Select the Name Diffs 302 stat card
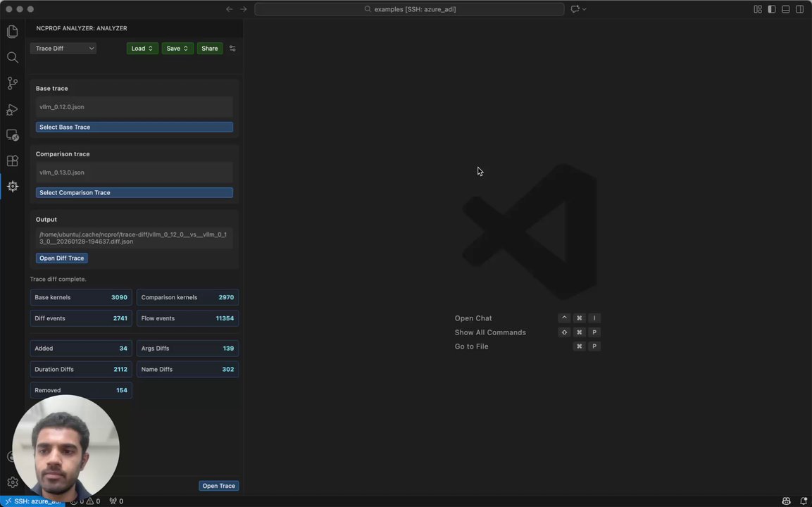 click(x=187, y=369)
